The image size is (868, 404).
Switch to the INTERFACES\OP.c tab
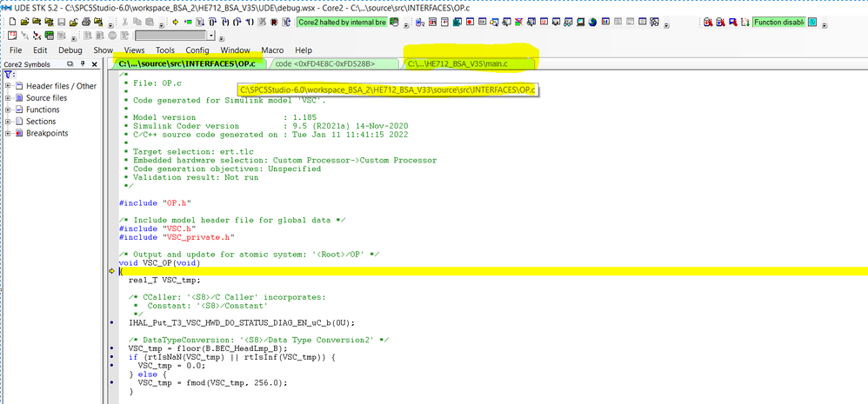pyautogui.click(x=188, y=63)
